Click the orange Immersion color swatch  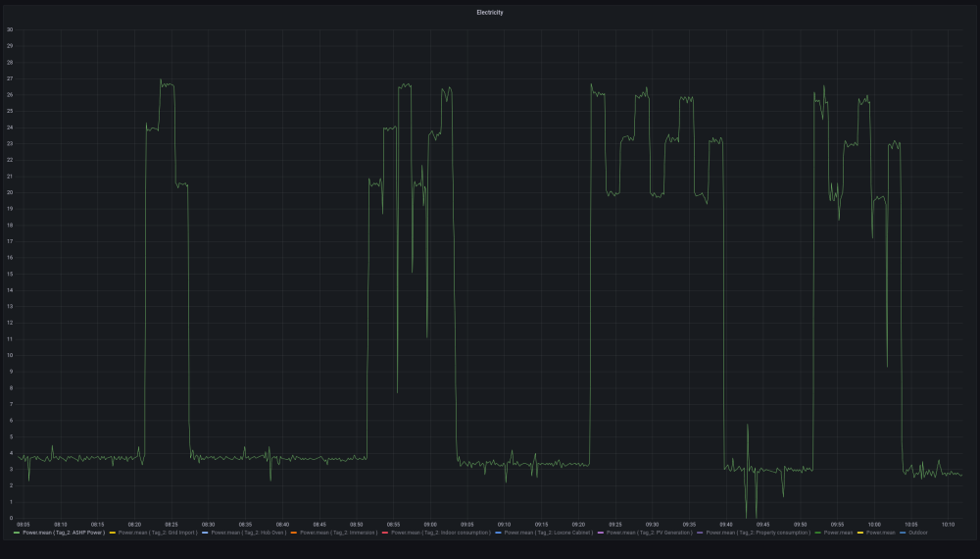coord(294,533)
